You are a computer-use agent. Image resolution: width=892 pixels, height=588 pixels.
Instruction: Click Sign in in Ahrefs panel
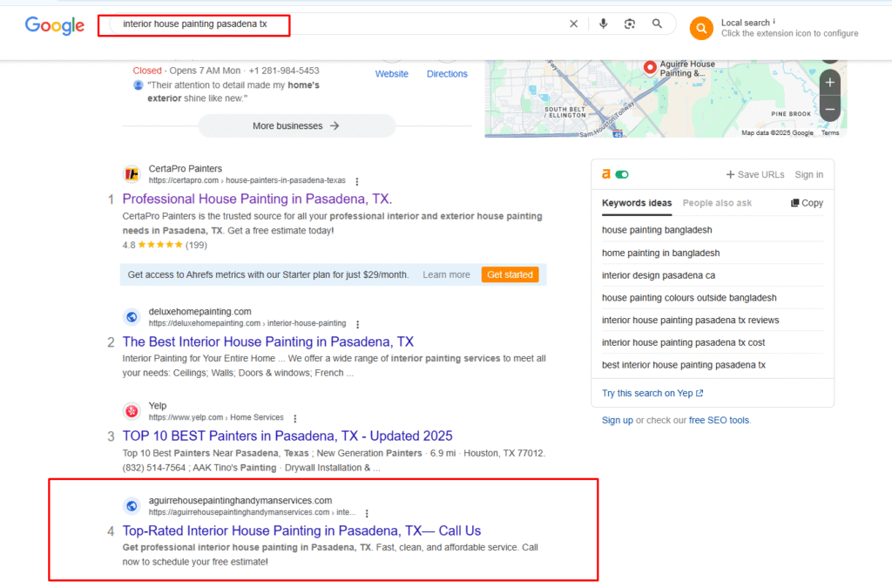pos(809,174)
